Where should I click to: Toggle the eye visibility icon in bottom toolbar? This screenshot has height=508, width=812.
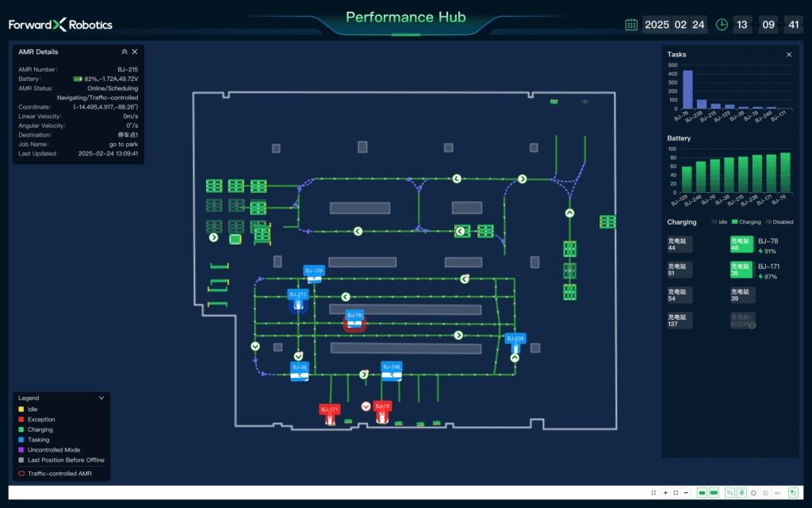coord(777,493)
